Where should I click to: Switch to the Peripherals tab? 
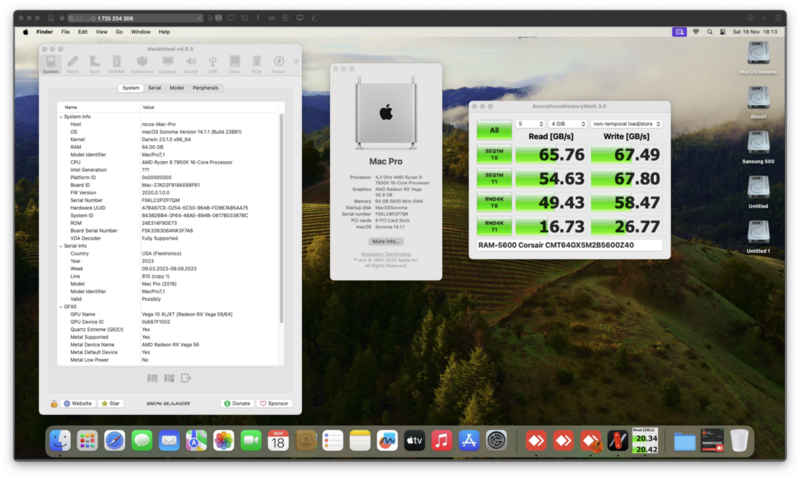click(205, 88)
